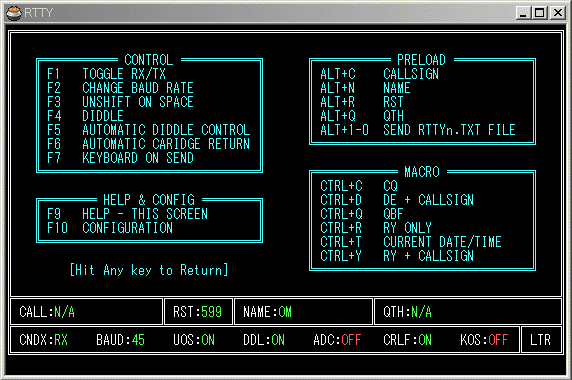Select the F1 TOGGLE RX/TX line
Viewport: 572px width, 380px height.
(x=106, y=74)
